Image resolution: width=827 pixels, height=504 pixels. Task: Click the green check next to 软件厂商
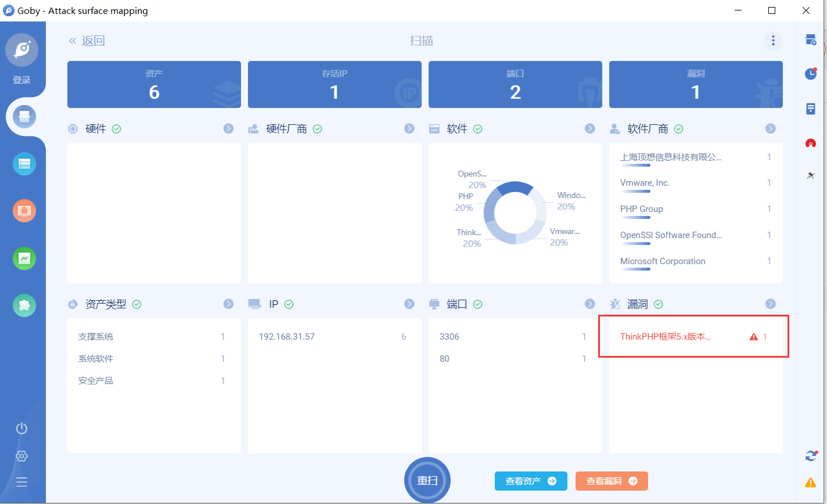[x=678, y=129]
